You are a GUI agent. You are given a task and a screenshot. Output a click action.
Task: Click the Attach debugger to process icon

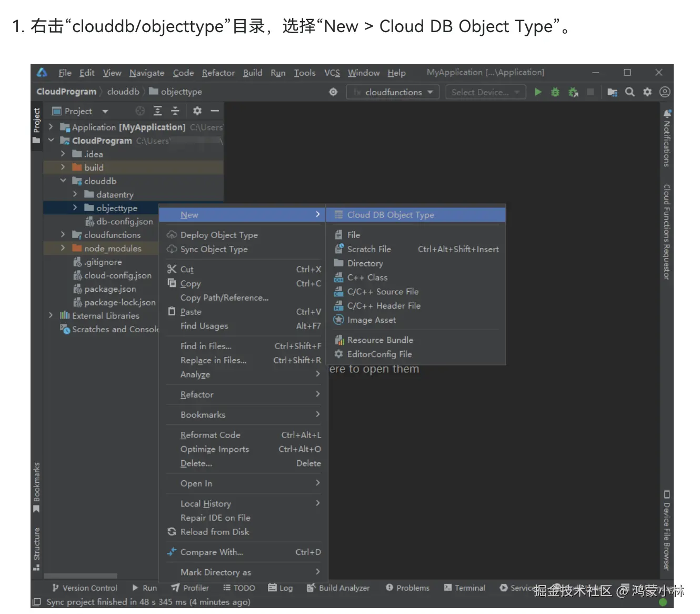573,92
